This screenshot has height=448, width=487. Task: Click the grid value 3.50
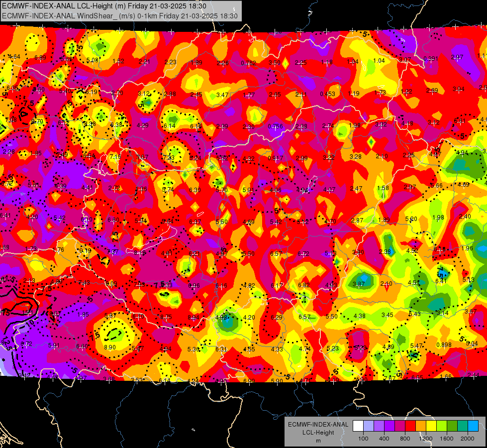(275, 63)
